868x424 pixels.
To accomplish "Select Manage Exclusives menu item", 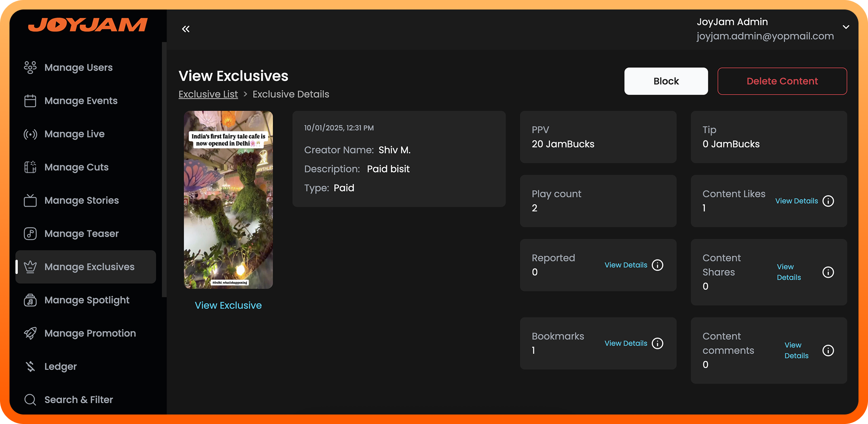I will [x=89, y=267].
